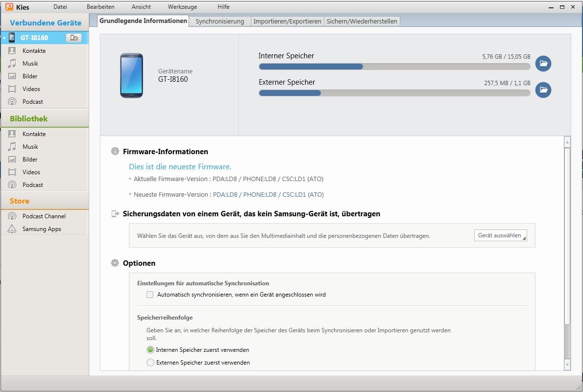Open Kontakte in the Bibliothek section
The height and width of the screenshot is (392, 583).
pos(34,134)
